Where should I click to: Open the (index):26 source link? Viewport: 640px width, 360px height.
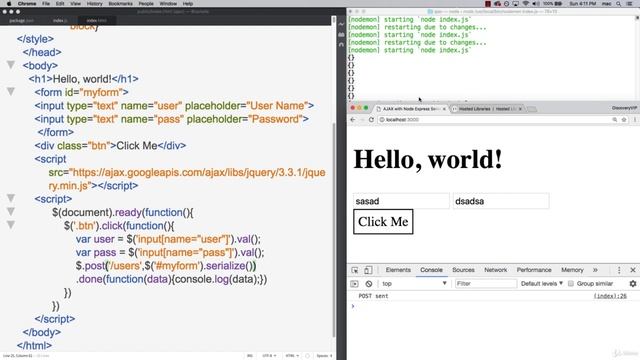[x=610, y=296]
